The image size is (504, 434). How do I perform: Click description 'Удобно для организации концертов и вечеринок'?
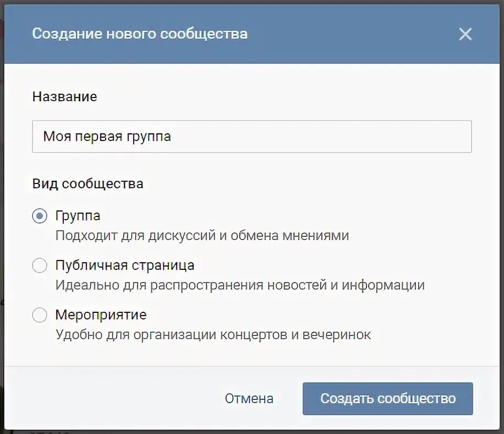point(213,335)
